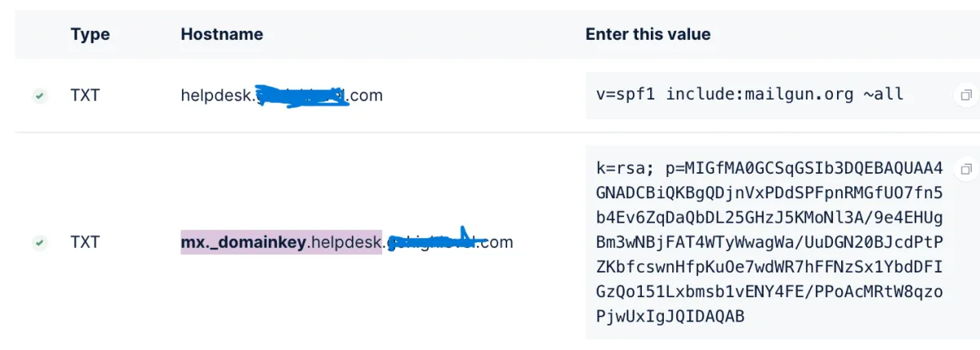Image resolution: width=980 pixels, height=350 pixels.
Task: Copy the SPF record value
Action: [x=964, y=95]
